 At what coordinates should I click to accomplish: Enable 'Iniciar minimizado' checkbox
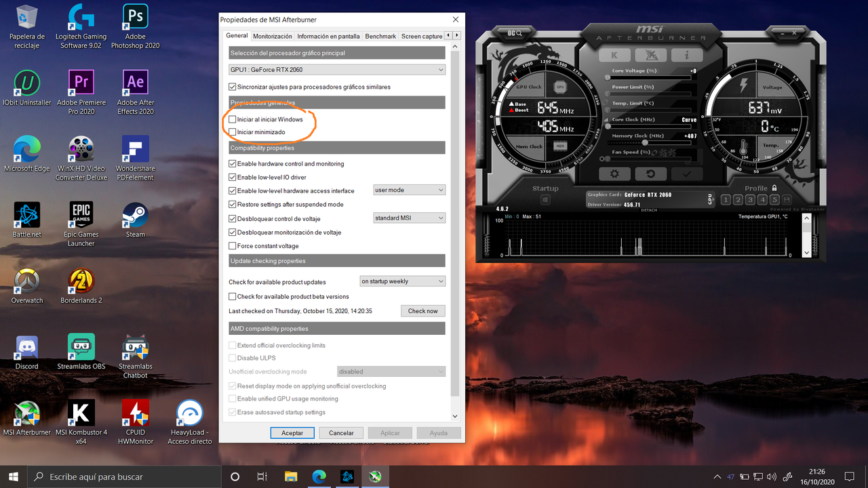pos(233,132)
